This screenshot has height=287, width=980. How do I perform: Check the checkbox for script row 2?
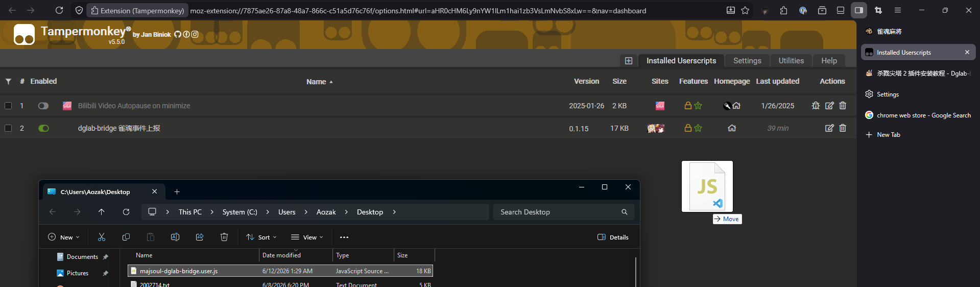pos(8,128)
